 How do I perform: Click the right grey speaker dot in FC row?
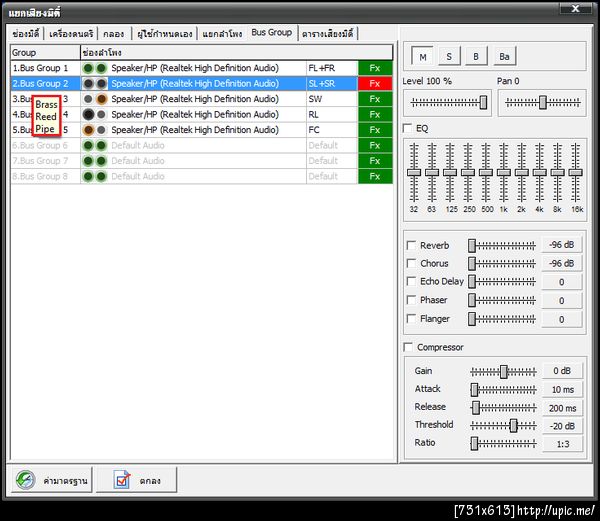tap(101, 130)
